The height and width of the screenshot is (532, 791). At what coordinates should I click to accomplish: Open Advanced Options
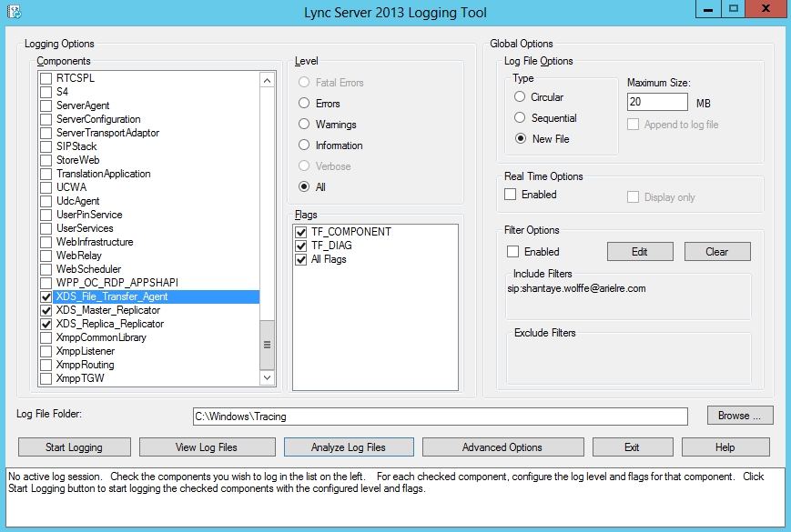click(x=502, y=447)
